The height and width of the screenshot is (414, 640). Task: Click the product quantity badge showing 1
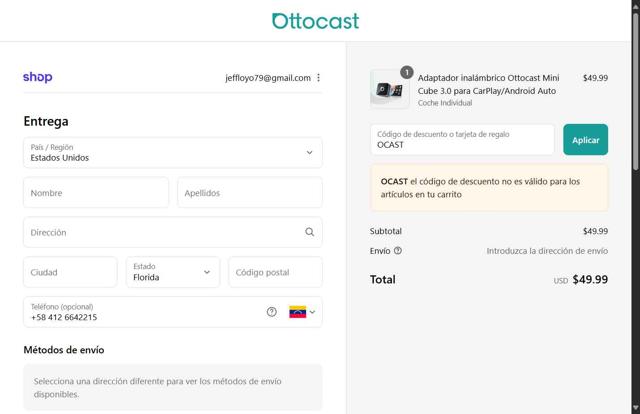(407, 72)
